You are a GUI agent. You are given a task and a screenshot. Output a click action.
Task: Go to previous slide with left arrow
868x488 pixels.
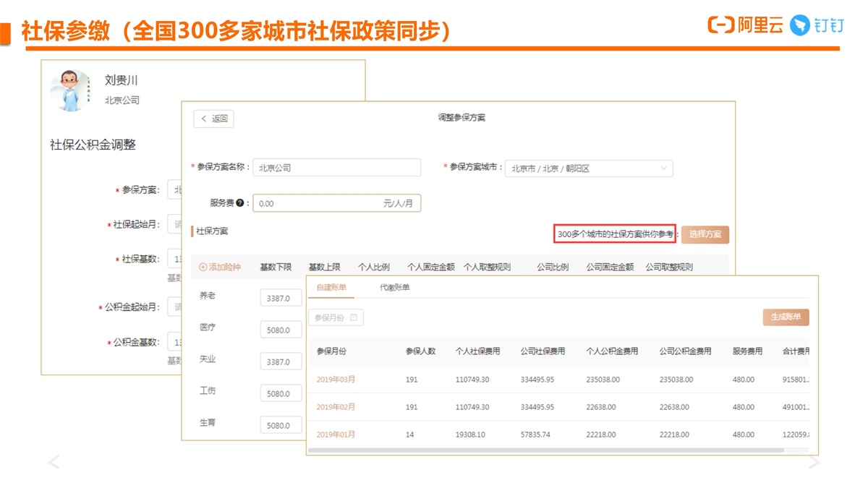tap(54, 463)
